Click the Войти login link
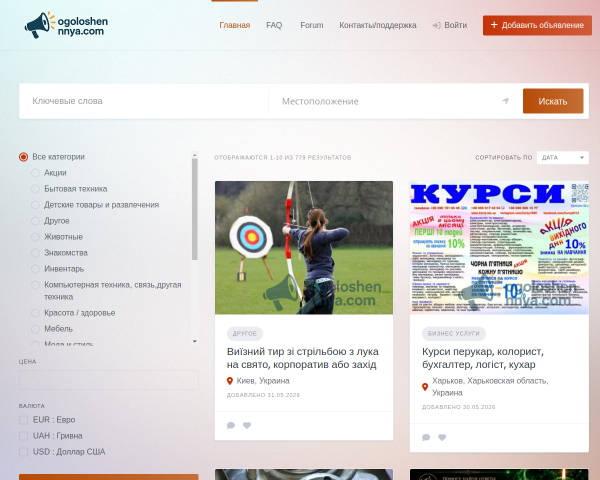Viewport: 600px width, 480px height. tap(455, 25)
